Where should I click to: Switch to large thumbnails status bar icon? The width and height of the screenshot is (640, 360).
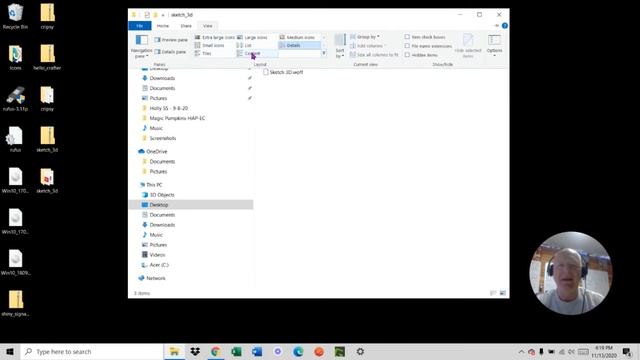(x=503, y=293)
